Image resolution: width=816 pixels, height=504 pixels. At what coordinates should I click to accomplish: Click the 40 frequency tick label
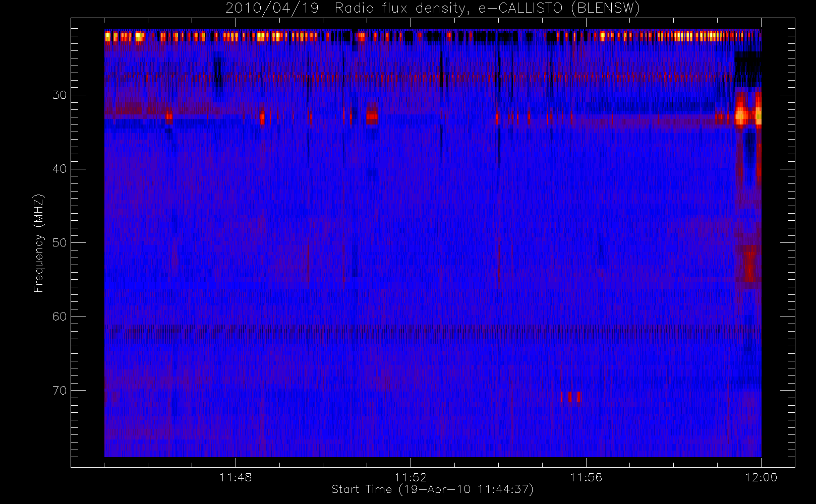pos(60,169)
